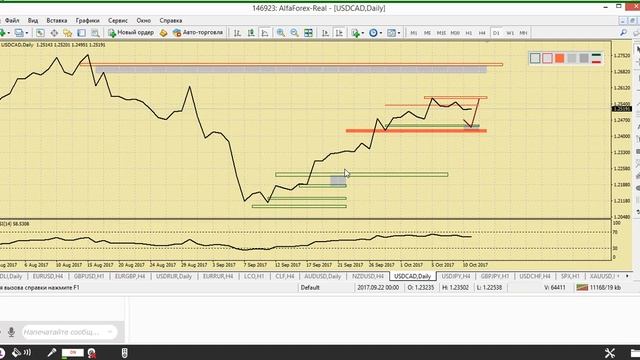Click the favorites star navigator icon
640x360 pixels.
[68, 33]
